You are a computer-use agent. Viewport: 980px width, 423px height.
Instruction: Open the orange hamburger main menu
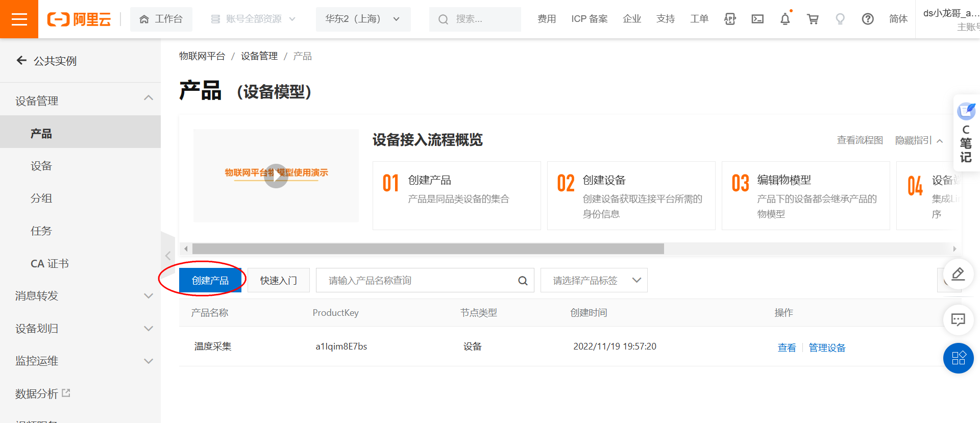click(19, 19)
